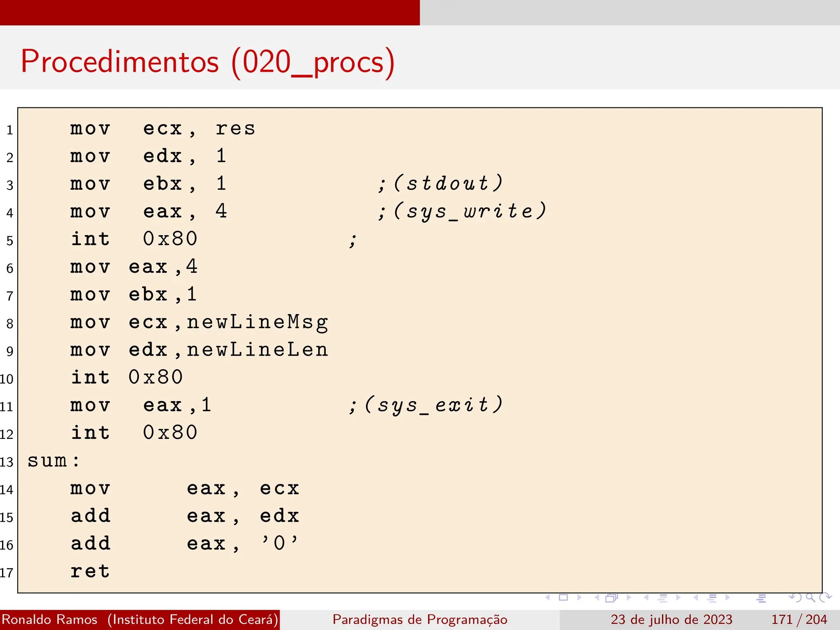Image resolution: width=840 pixels, height=630 pixels.
Task: Click the forward curved arrow navigation icon
Action: [x=825, y=598]
